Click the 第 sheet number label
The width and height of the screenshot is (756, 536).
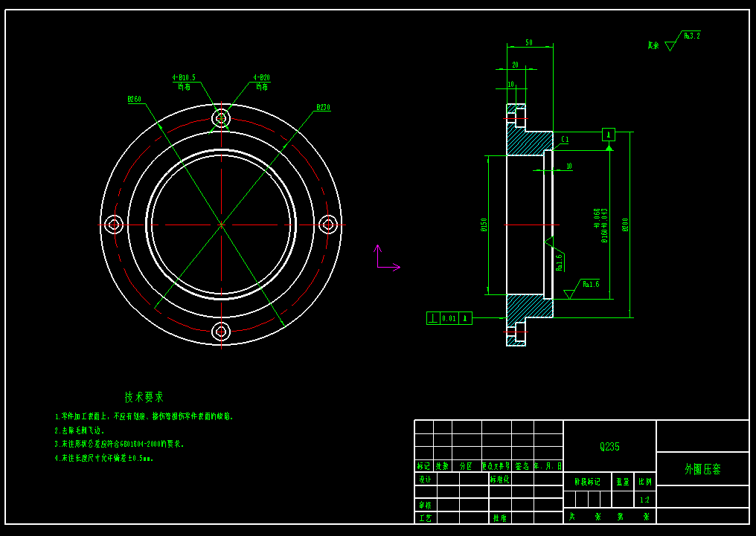click(621, 516)
